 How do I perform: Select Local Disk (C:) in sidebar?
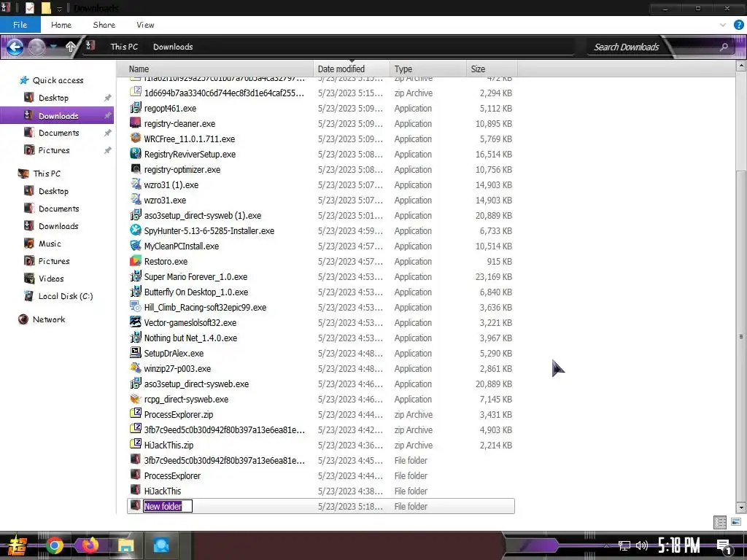[x=65, y=296]
